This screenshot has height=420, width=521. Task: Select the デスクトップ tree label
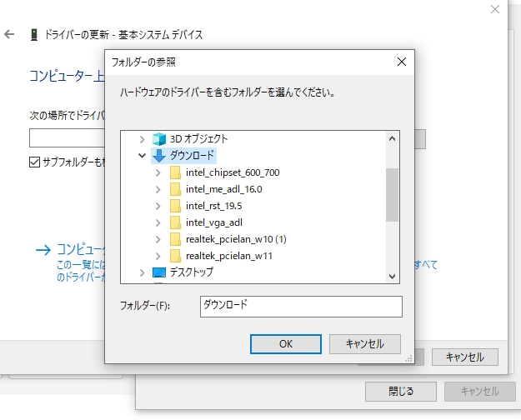click(x=192, y=272)
